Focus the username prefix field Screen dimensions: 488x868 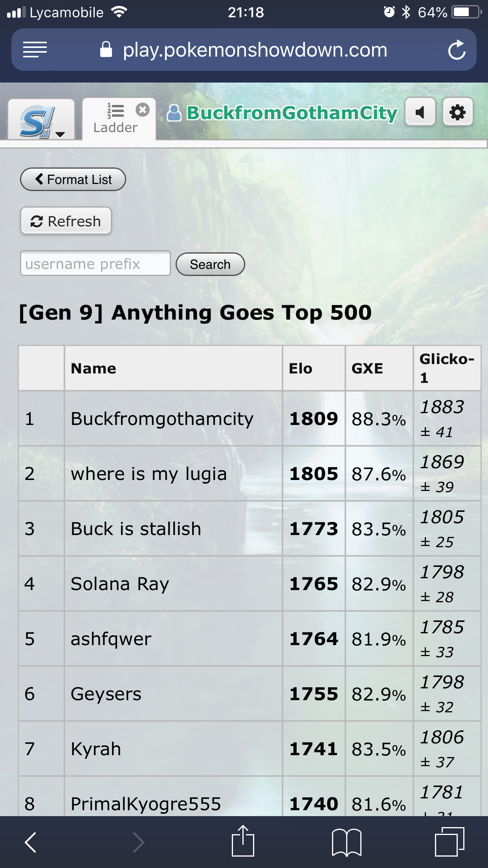pos(95,263)
